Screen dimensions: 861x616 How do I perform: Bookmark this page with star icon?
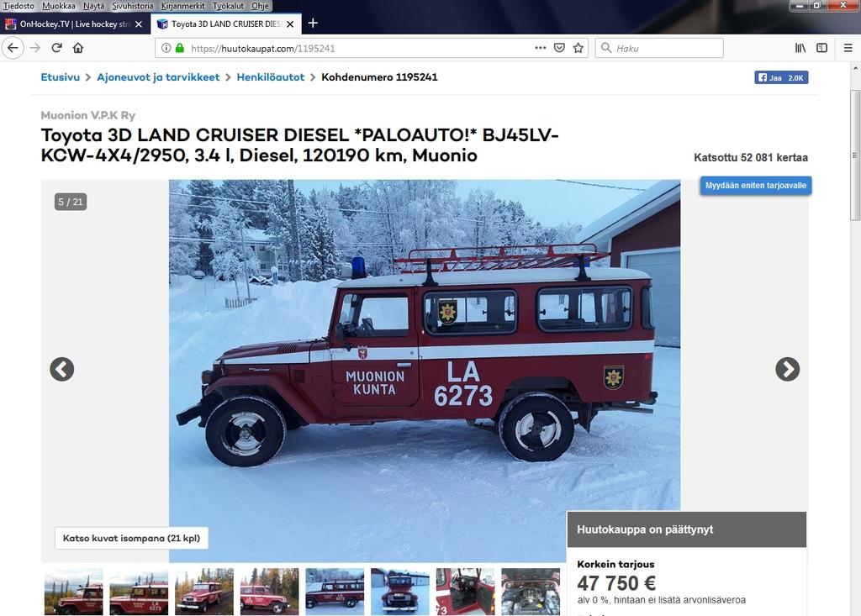(578, 48)
